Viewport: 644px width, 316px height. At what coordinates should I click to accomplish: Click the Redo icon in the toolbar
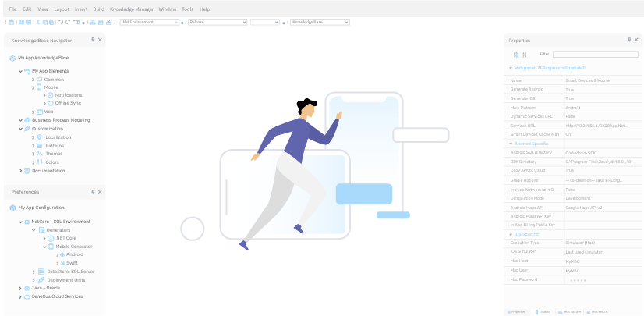coord(67,22)
